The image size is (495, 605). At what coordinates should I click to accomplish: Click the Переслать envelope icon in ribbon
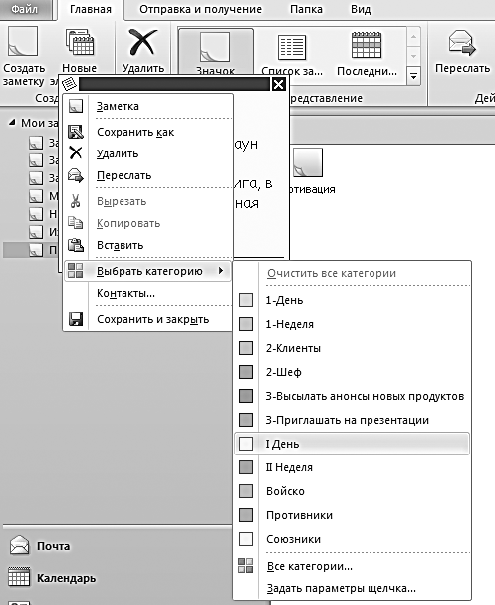tap(462, 43)
